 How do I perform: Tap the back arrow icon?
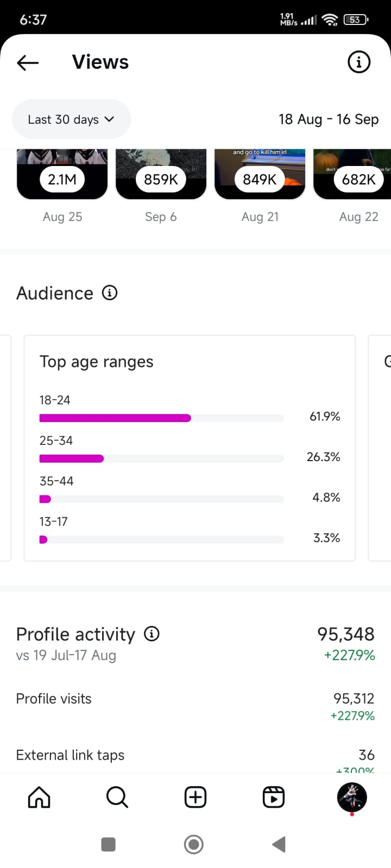coord(28,62)
